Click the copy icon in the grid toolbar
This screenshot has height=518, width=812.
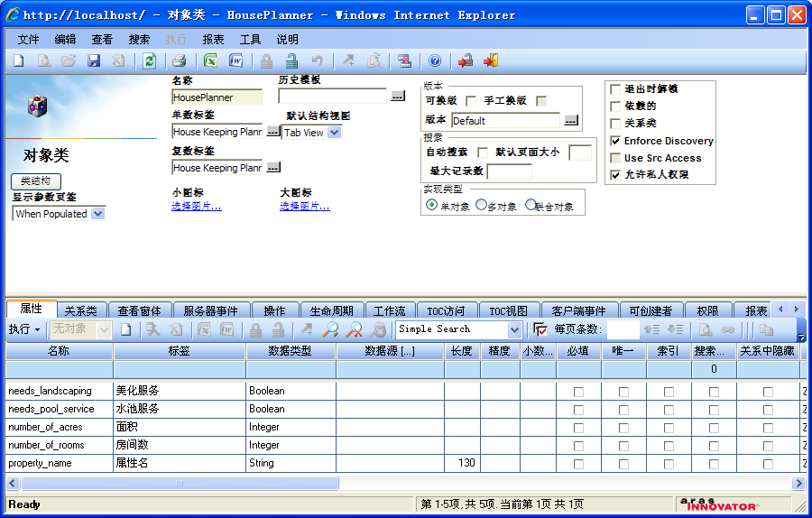(766, 329)
